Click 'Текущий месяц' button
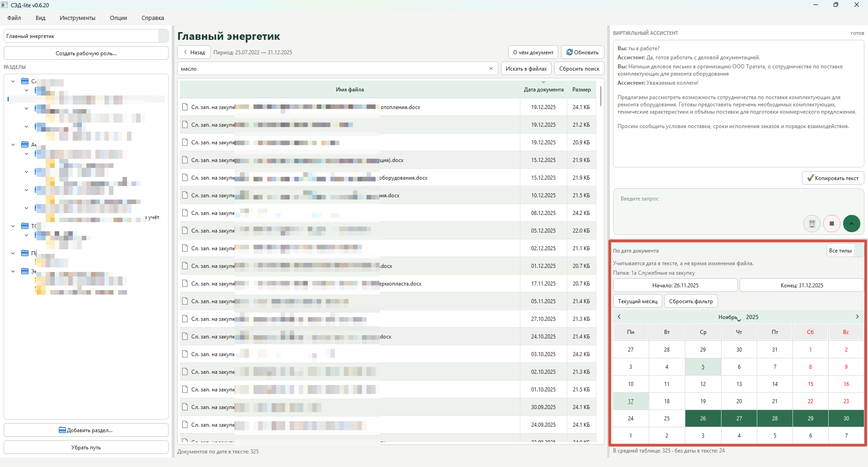The height and width of the screenshot is (467, 868). click(637, 301)
